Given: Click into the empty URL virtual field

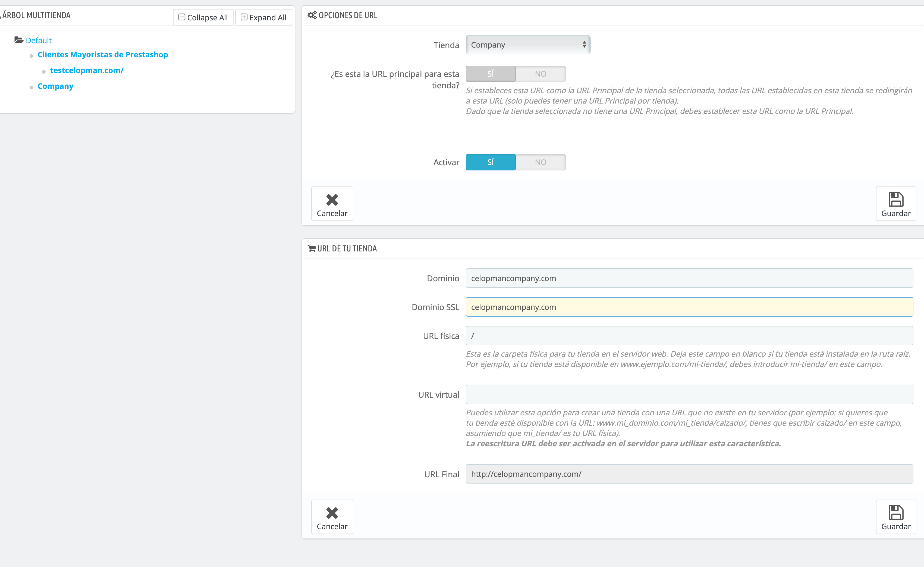Looking at the screenshot, I should (689, 394).
